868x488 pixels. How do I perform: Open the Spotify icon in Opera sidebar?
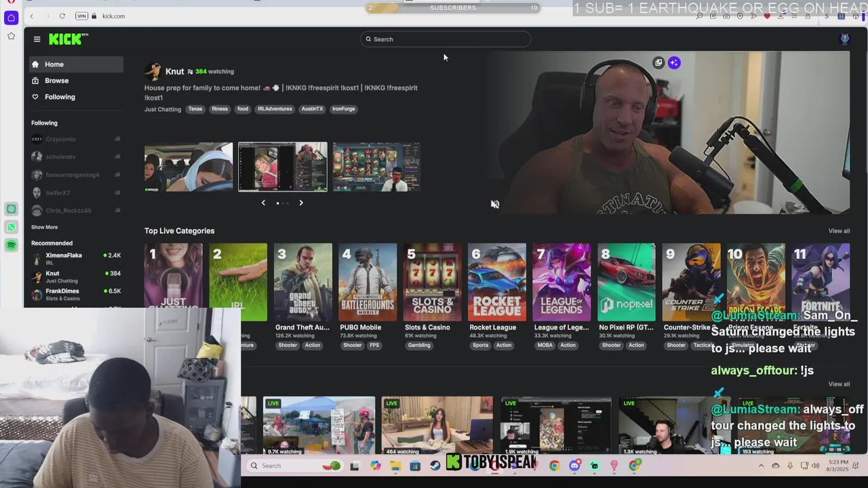tap(11, 245)
